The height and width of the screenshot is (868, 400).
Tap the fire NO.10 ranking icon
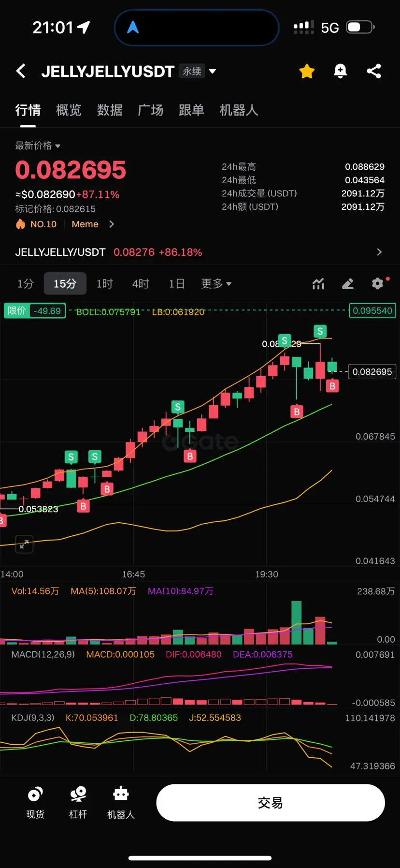[20, 224]
